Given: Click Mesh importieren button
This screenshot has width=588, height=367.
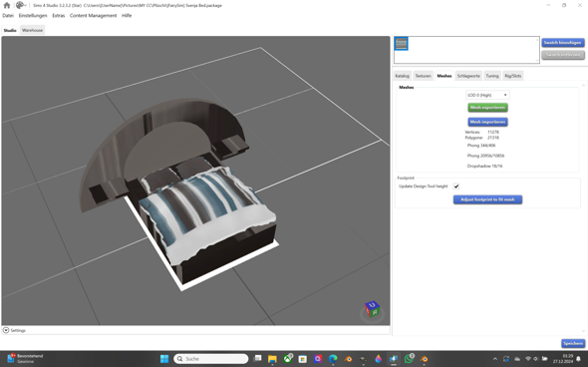Looking at the screenshot, I should coord(487,122).
